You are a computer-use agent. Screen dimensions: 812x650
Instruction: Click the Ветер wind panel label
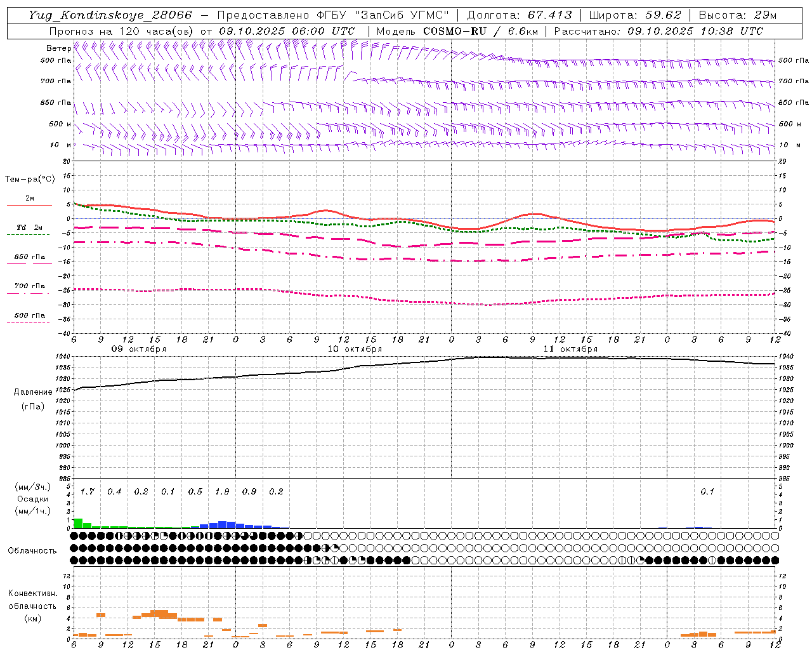[58, 48]
